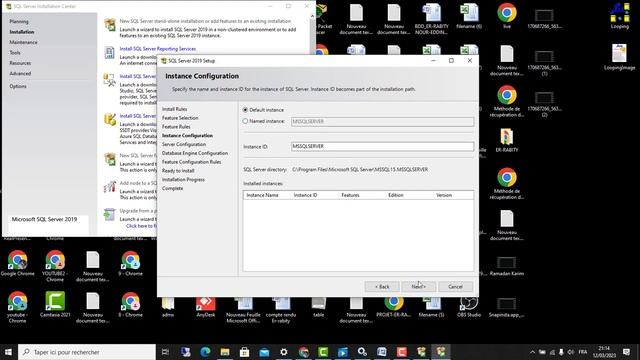Click the Instance ID input field
This screenshot has width=640, height=360.
[x=382, y=146]
